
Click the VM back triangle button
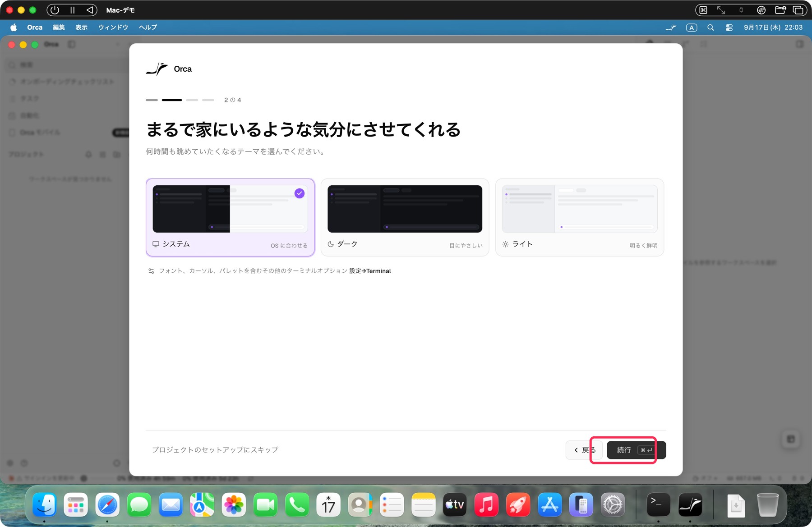[x=90, y=10]
